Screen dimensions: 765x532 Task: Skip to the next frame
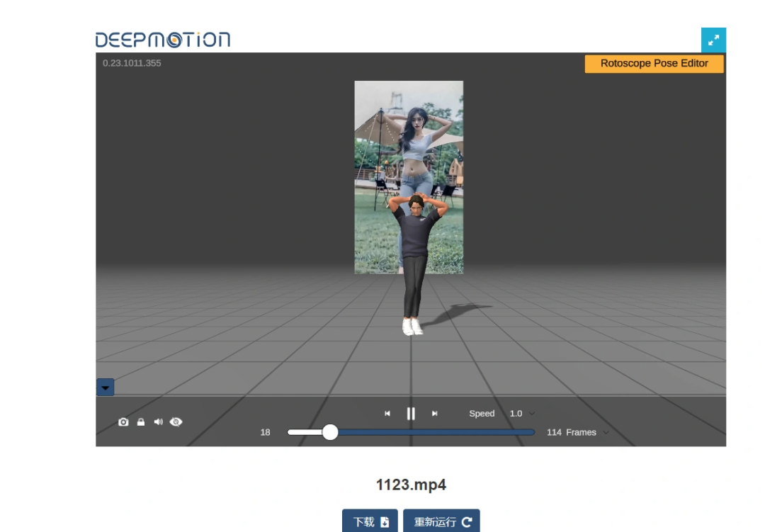(x=434, y=414)
